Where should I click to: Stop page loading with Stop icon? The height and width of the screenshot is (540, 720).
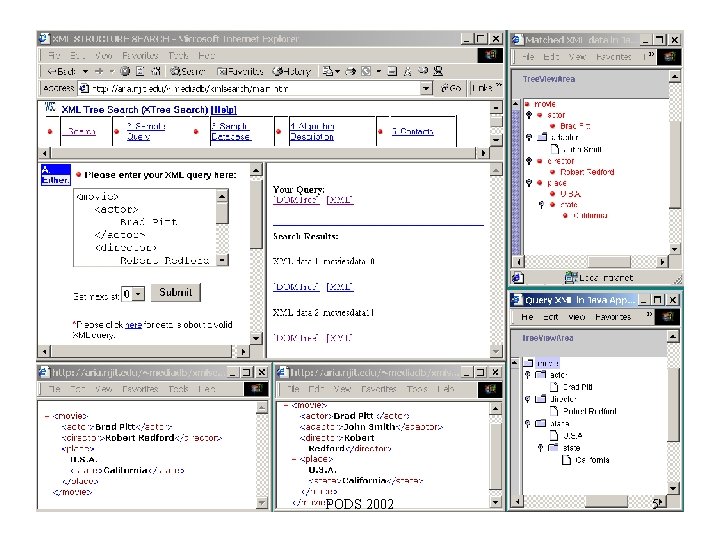(125, 71)
